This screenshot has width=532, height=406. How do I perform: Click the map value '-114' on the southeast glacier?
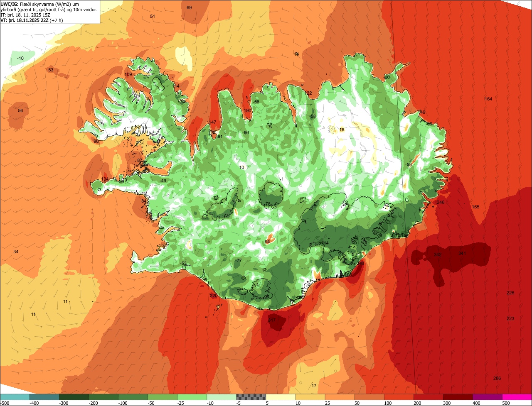324,243
